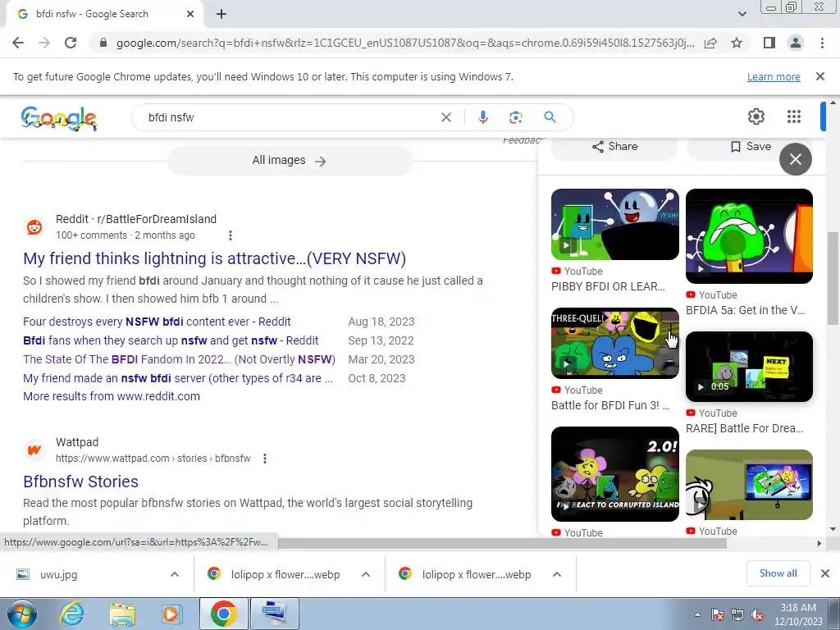Open Chrome profile avatar
Screen dimensions: 840x630
click(796, 43)
